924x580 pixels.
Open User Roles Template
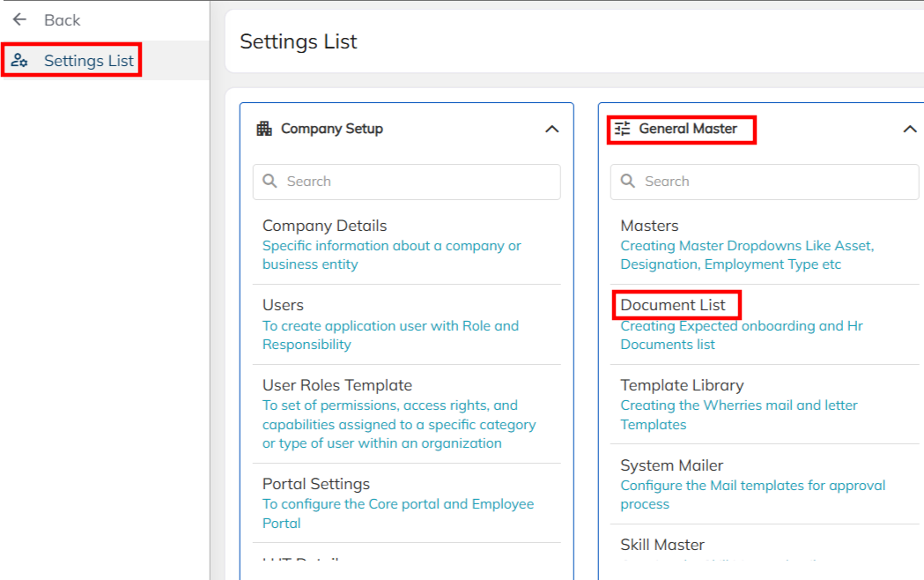[x=337, y=385]
